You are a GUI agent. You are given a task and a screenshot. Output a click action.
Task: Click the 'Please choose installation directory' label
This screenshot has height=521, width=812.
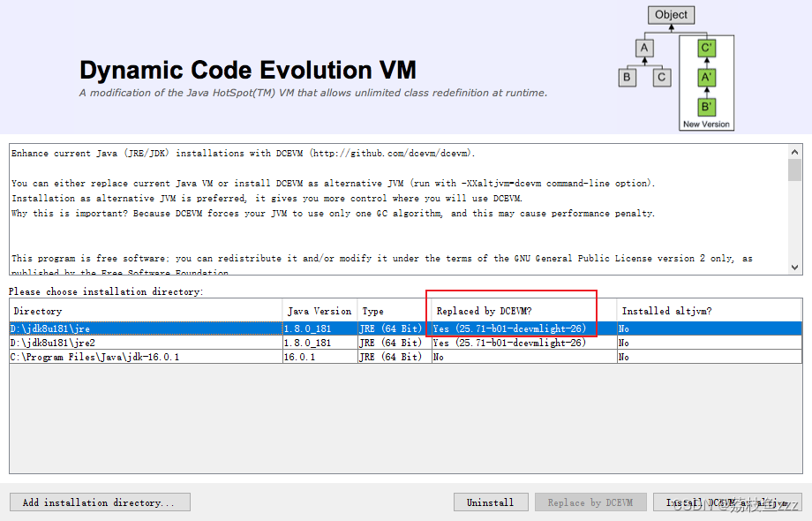(x=106, y=291)
